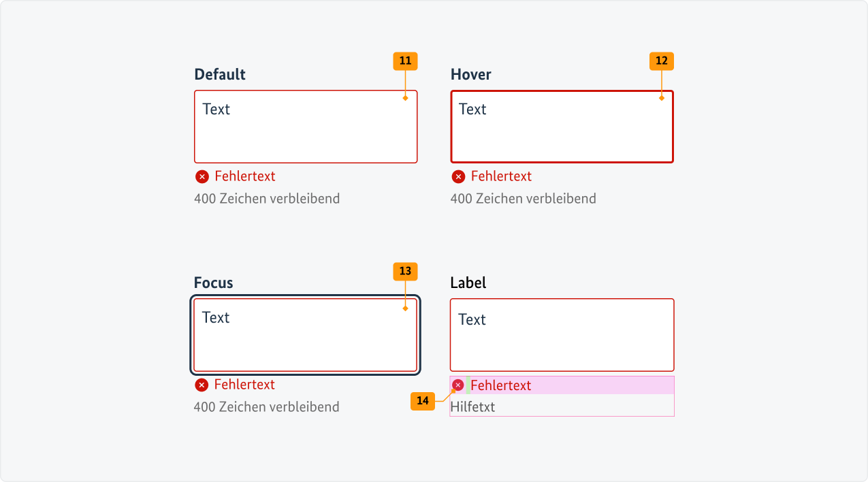Click the Hilfetxt text below the highlighted error
The image size is (868, 482).
(473, 406)
